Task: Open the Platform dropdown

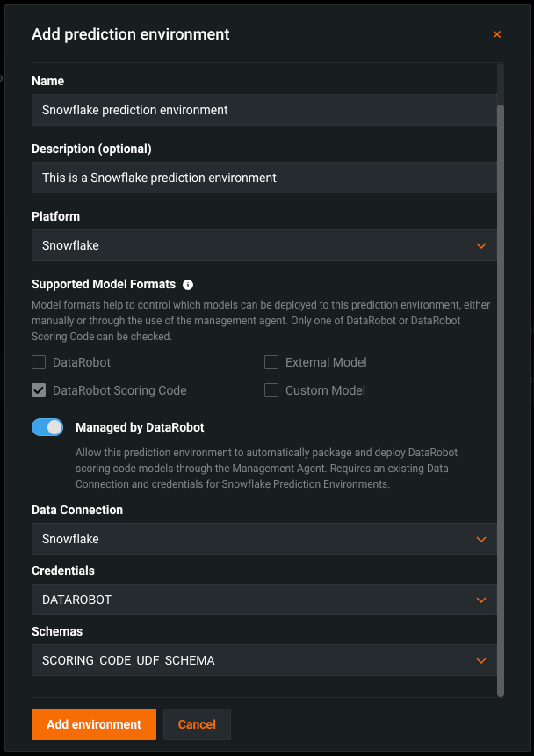Action: point(263,245)
